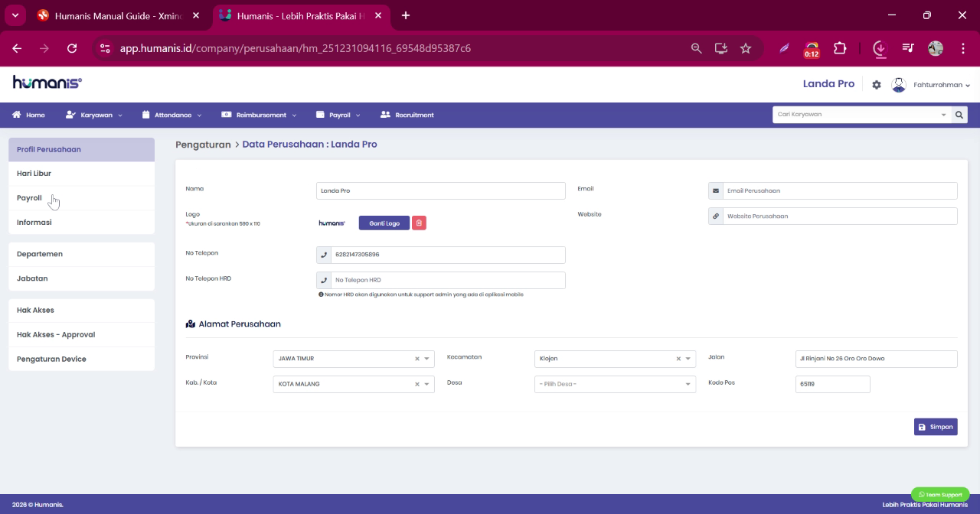Screen dimensions: 980x514
Task: Clear the KOTA MALANG selection
Action: [x=417, y=384]
